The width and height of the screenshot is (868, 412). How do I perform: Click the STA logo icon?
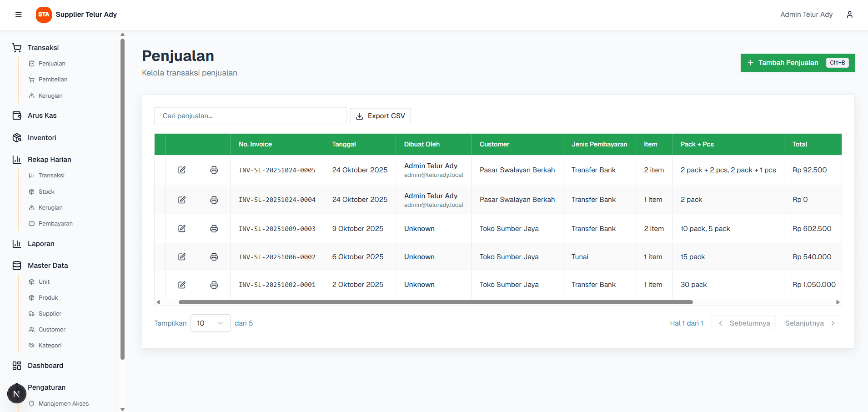(44, 15)
